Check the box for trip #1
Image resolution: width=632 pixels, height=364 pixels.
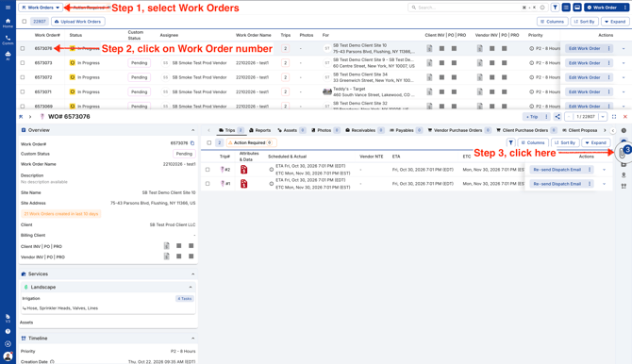point(208,184)
